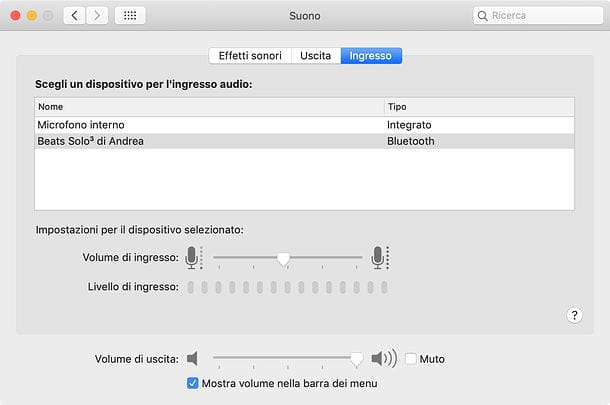610x405 pixels.
Task: Close the Suono window with red button
Action: pos(15,16)
